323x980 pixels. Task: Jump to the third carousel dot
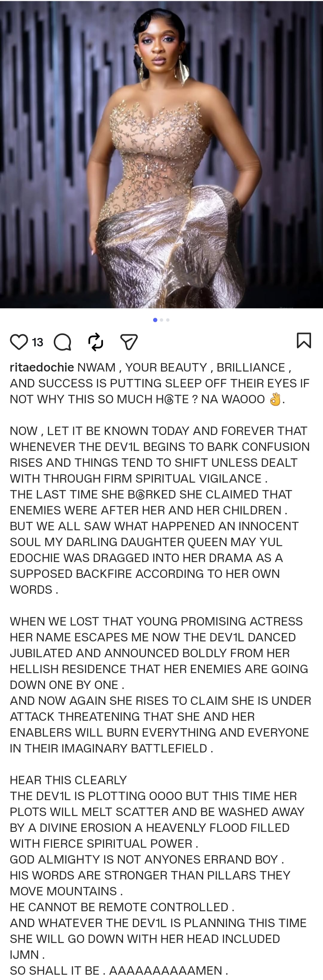click(167, 320)
